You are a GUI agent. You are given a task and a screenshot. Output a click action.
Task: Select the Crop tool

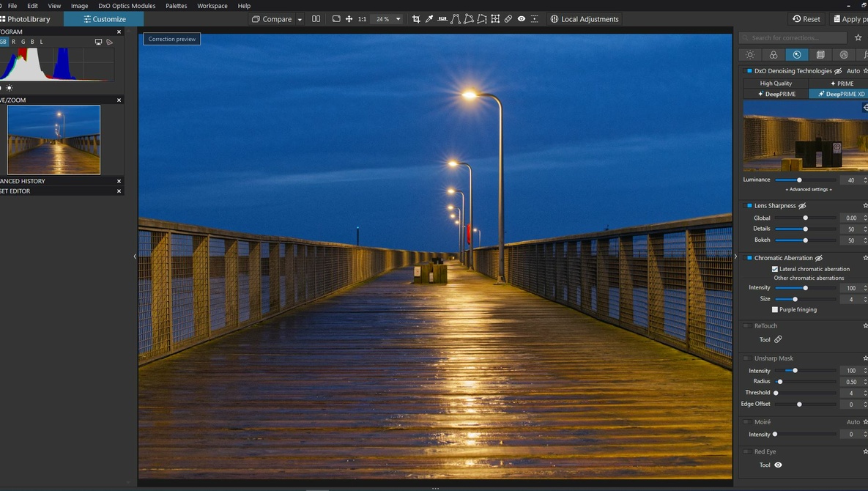[416, 19]
